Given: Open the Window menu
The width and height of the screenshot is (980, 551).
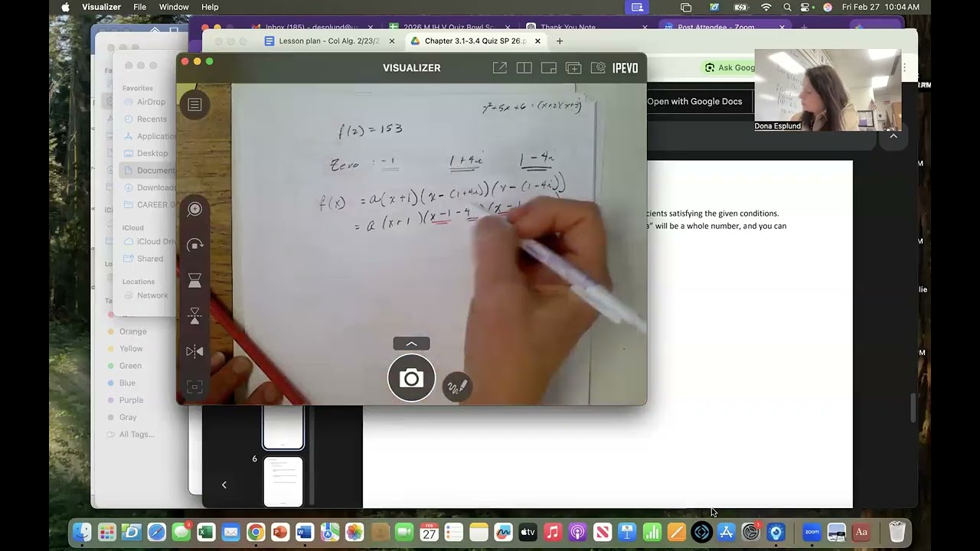Looking at the screenshot, I should [x=174, y=7].
